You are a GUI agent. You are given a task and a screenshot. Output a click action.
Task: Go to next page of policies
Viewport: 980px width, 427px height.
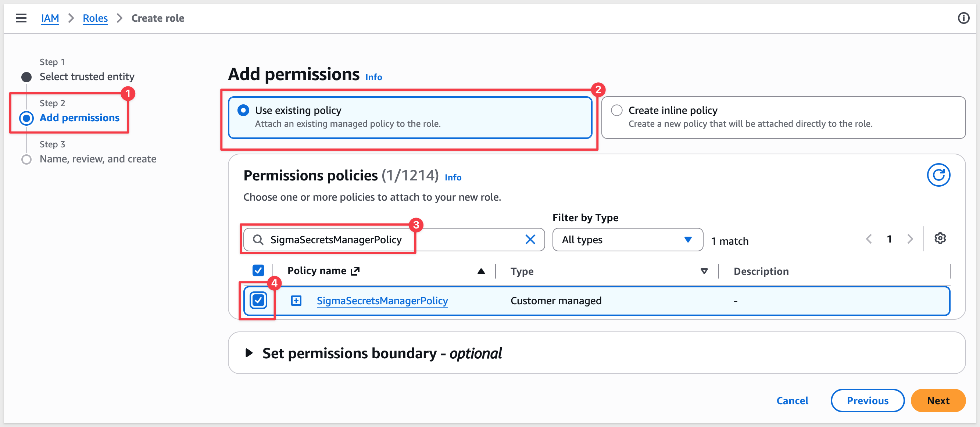point(910,239)
